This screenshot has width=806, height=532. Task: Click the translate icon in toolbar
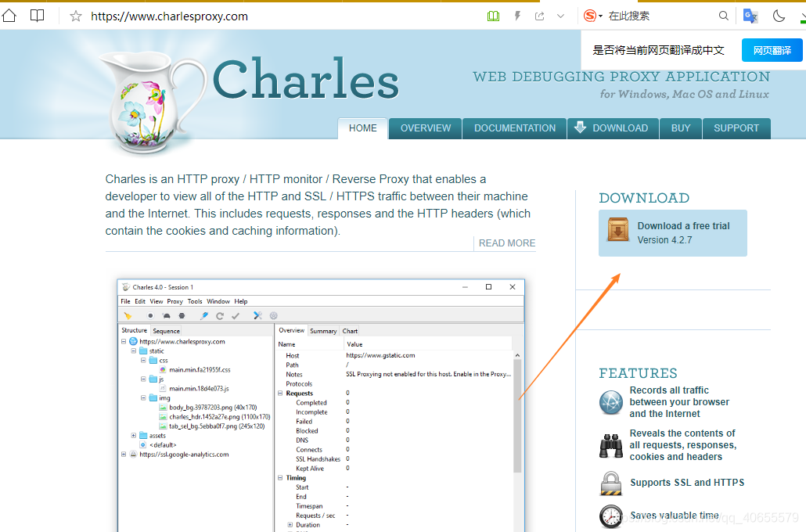point(750,16)
